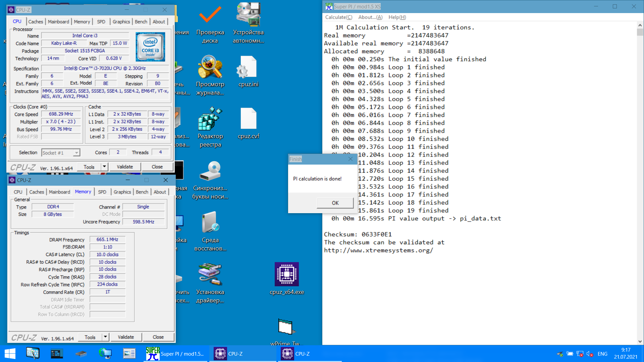Open the Проверка диска desktop shortcut
This screenshot has width=644, height=362.
(x=210, y=23)
